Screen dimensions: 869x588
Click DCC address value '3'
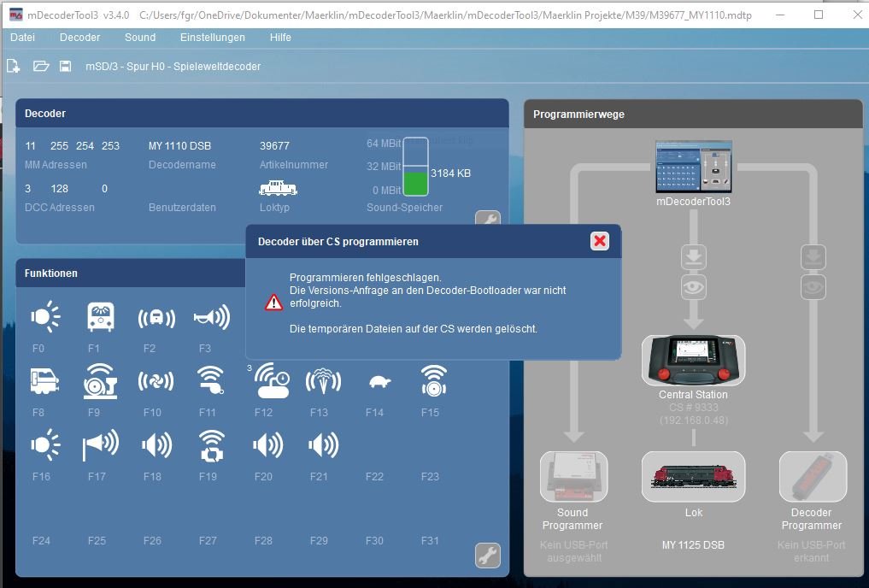[x=27, y=188]
